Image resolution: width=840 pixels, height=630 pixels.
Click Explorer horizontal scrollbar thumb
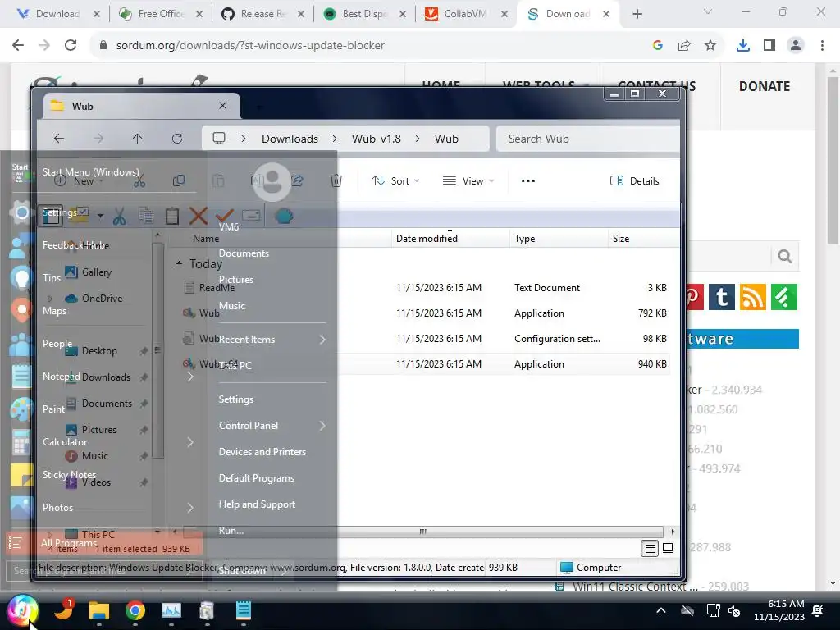[x=423, y=532]
